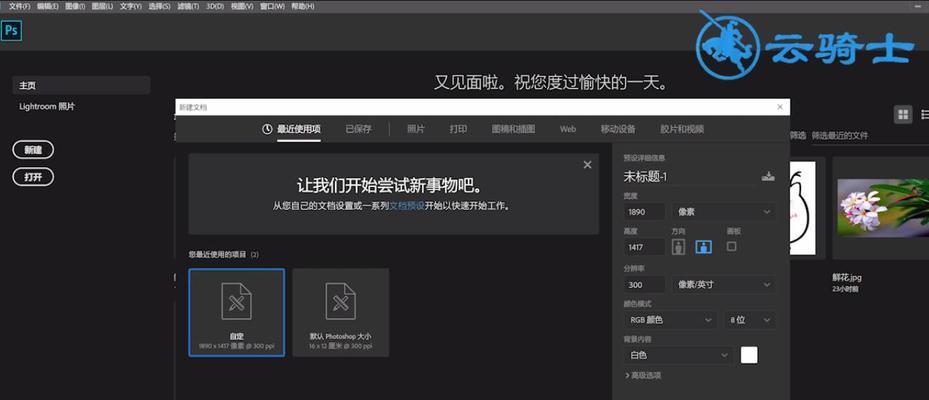The height and width of the screenshot is (400, 929).
Task: Open the RGB 颜色 color mode dropdown
Action: click(x=670, y=320)
